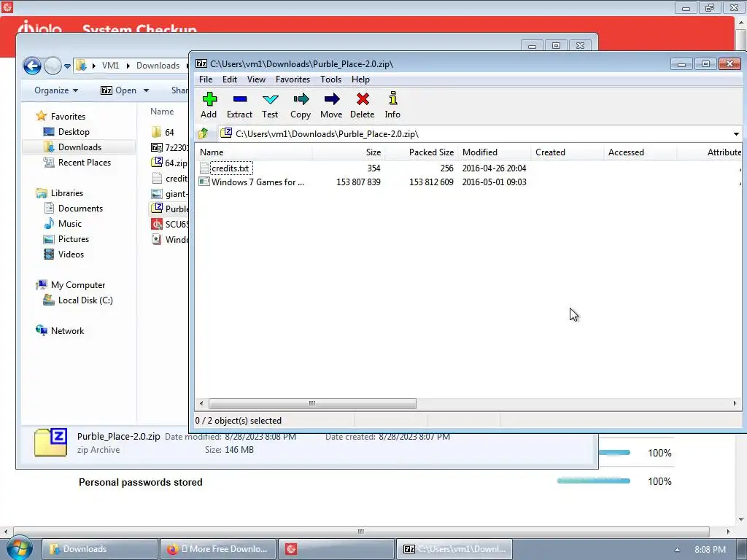Image resolution: width=747 pixels, height=560 pixels.
Task: Open the View menu in 7-Zip
Action: tap(256, 79)
